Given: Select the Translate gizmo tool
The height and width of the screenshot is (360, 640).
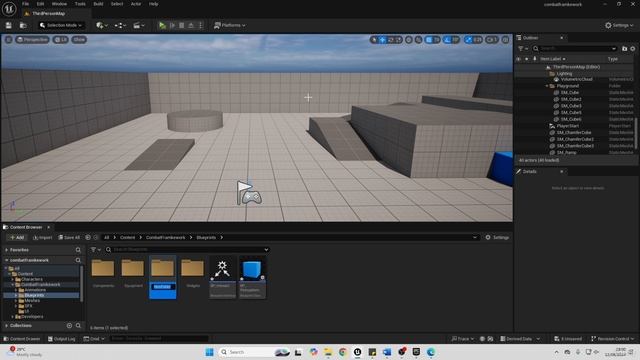Looking at the screenshot, I should [382, 40].
